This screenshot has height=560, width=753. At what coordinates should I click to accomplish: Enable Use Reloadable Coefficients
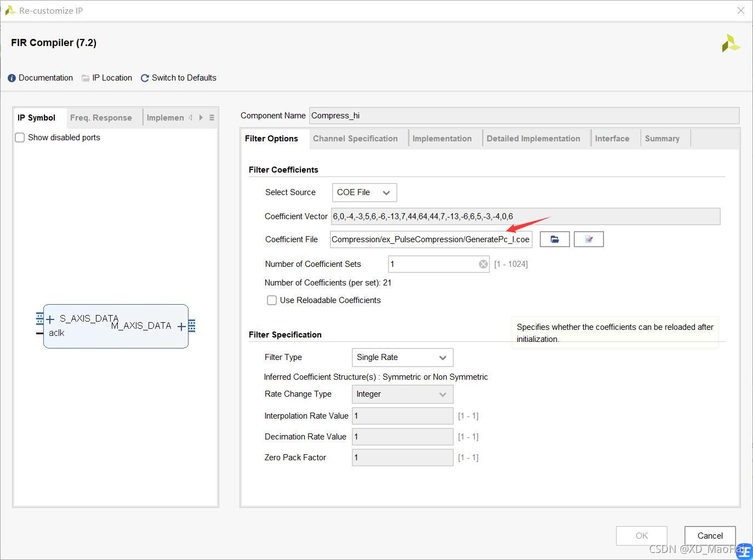(x=272, y=300)
